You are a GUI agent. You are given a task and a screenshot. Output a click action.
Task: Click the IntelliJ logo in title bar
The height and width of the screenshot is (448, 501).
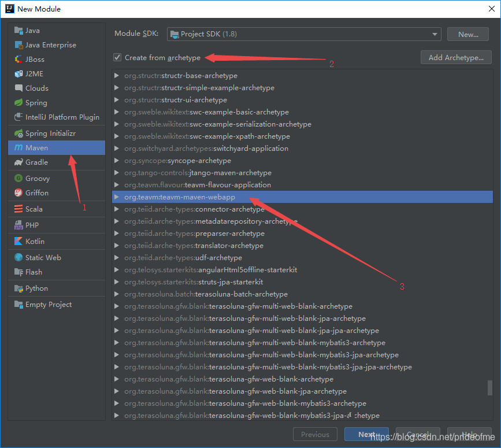pos(10,9)
